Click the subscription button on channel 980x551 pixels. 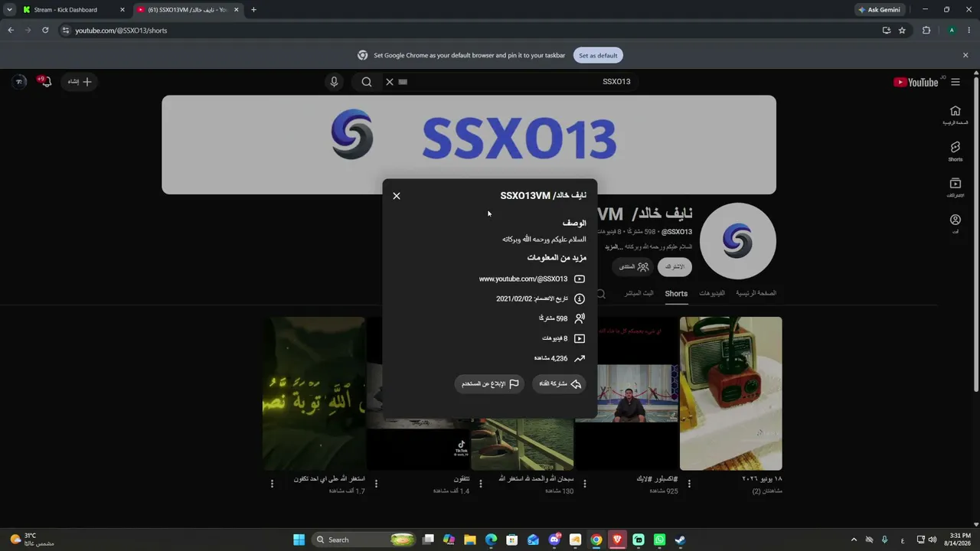pos(675,266)
